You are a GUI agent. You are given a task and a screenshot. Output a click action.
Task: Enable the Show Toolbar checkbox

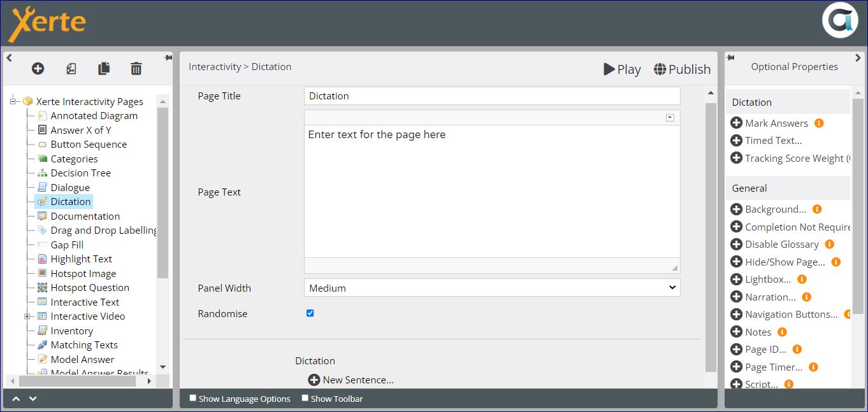pyautogui.click(x=305, y=398)
